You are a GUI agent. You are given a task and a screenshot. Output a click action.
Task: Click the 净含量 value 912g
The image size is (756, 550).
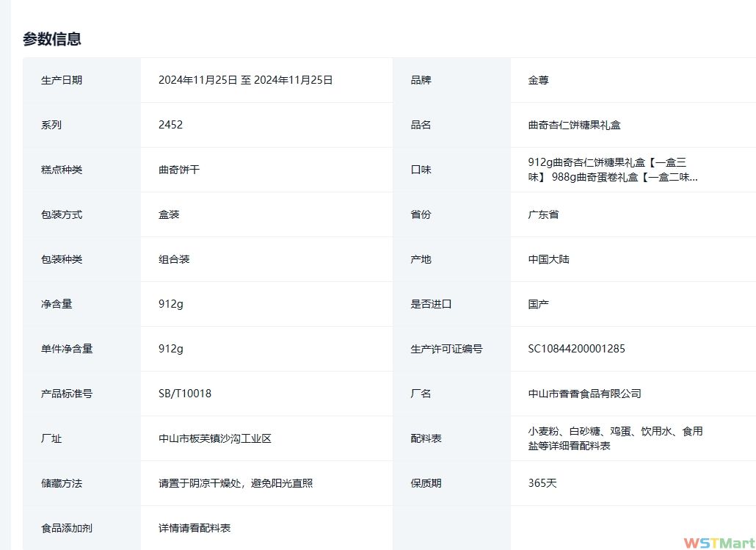tap(170, 304)
